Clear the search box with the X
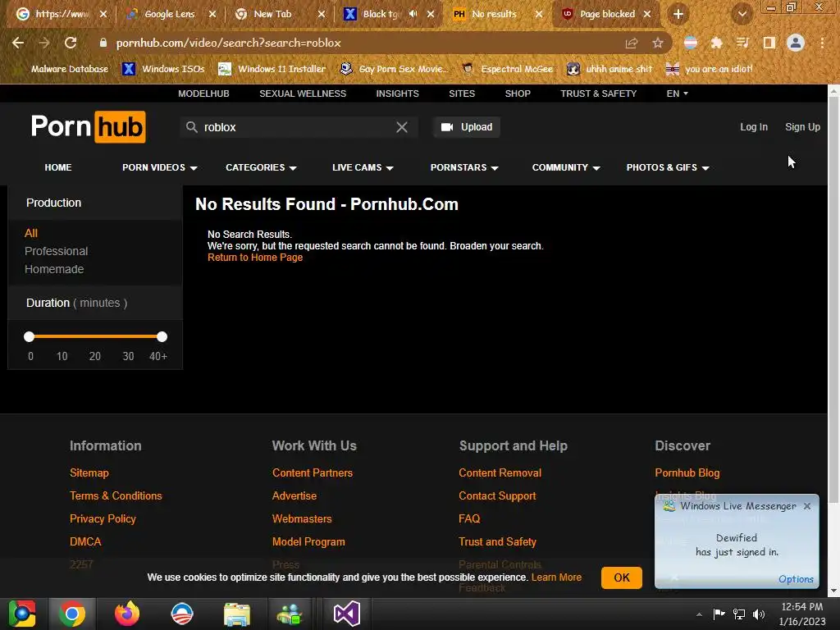Viewport: 840px width, 630px height. [x=402, y=127]
